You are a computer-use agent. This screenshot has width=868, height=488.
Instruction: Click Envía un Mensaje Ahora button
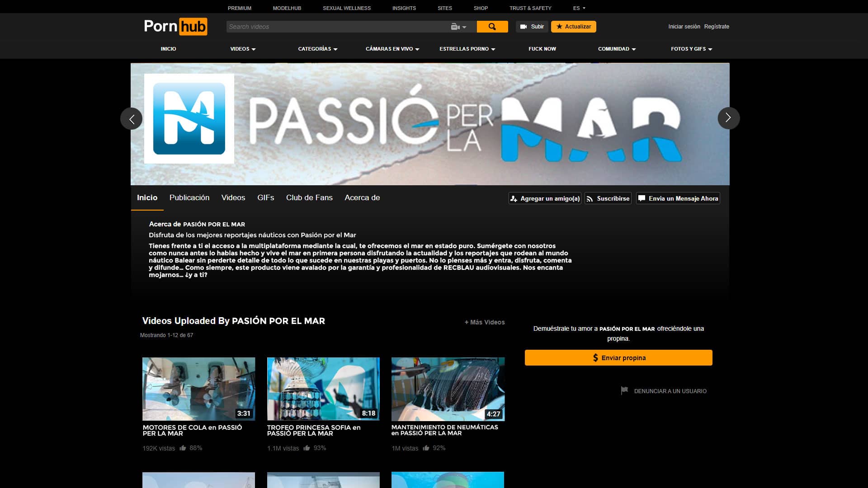(678, 198)
